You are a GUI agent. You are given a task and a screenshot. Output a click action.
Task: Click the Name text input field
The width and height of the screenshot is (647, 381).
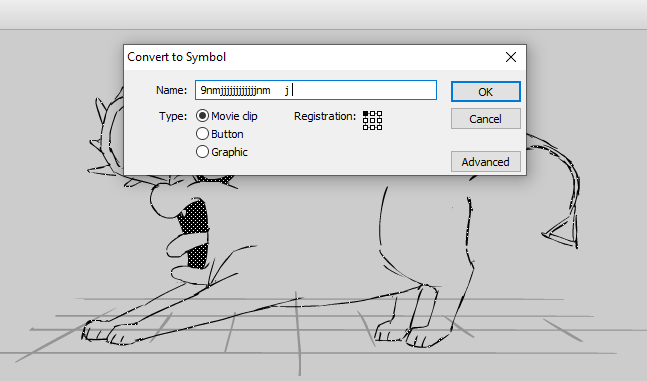click(316, 90)
